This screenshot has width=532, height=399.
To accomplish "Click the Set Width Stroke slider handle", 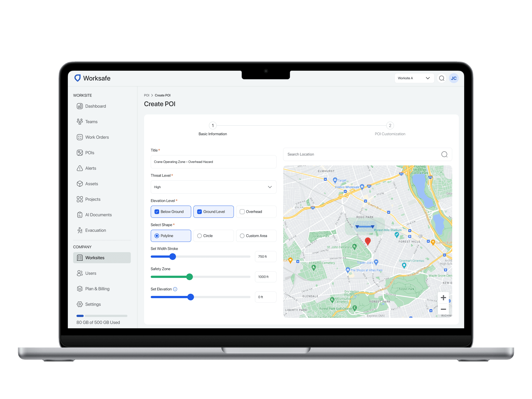I will [173, 257].
